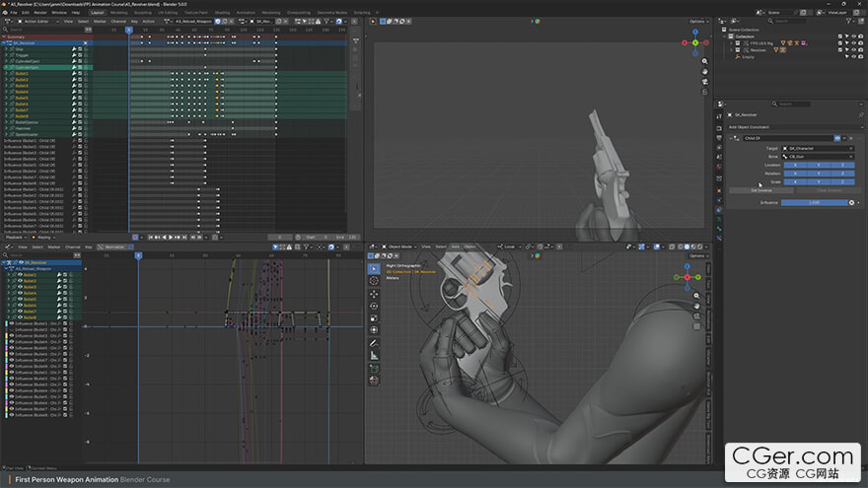Click pan hand icon in upper viewport
The height and width of the screenshot is (488, 868).
tap(704, 71)
